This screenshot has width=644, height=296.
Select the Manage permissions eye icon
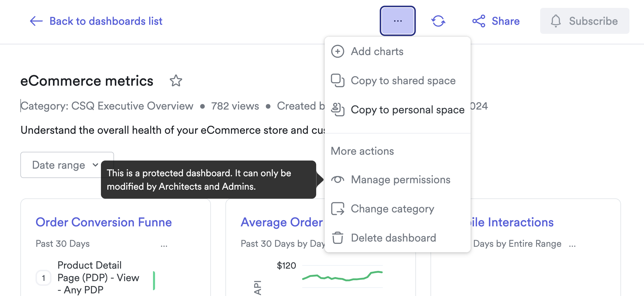pos(337,179)
